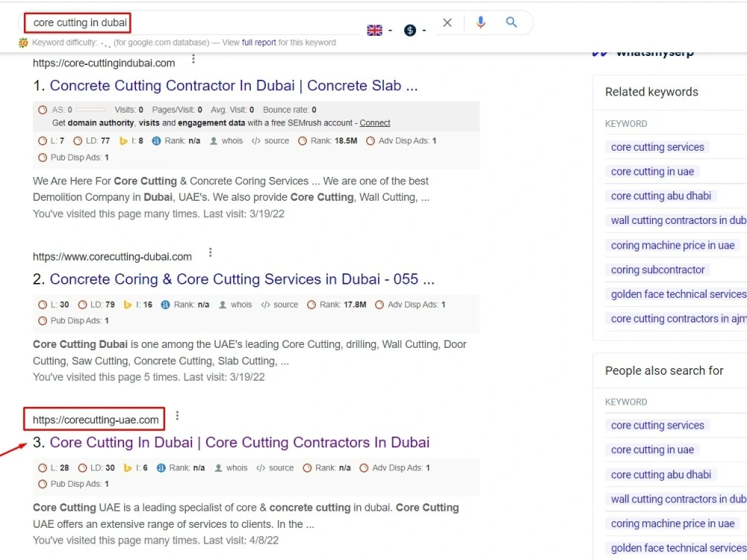Open the three-dot menu next to www.corecutting-dubai.com
747x560 pixels.
pyautogui.click(x=210, y=252)
